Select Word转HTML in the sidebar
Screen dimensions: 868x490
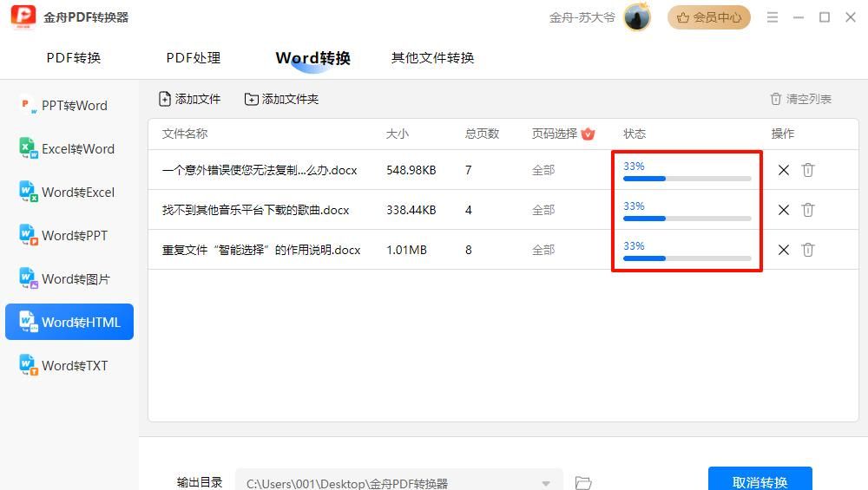pyautogui.click(x=69, y=322)
